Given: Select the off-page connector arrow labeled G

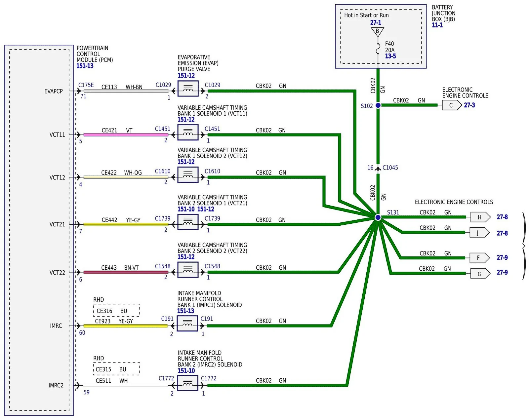Looking at the screenshot, I should tap(480, 274).
